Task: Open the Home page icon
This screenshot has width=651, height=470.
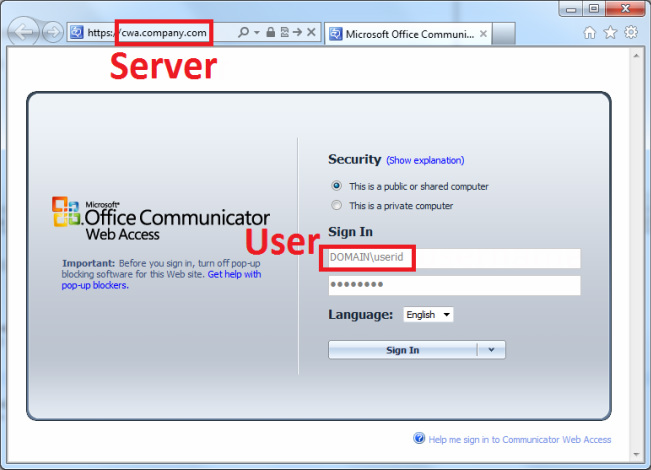Action: point(590,32)
